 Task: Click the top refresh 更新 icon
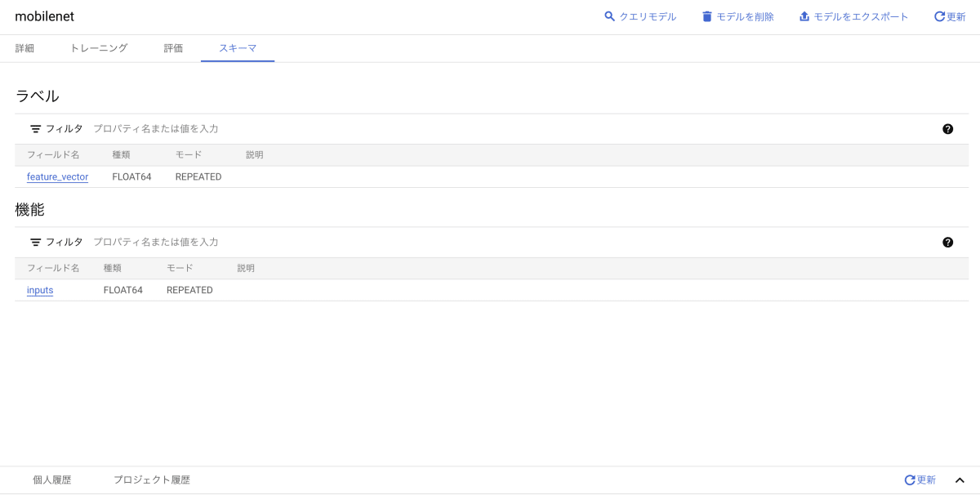click(939, 16)
